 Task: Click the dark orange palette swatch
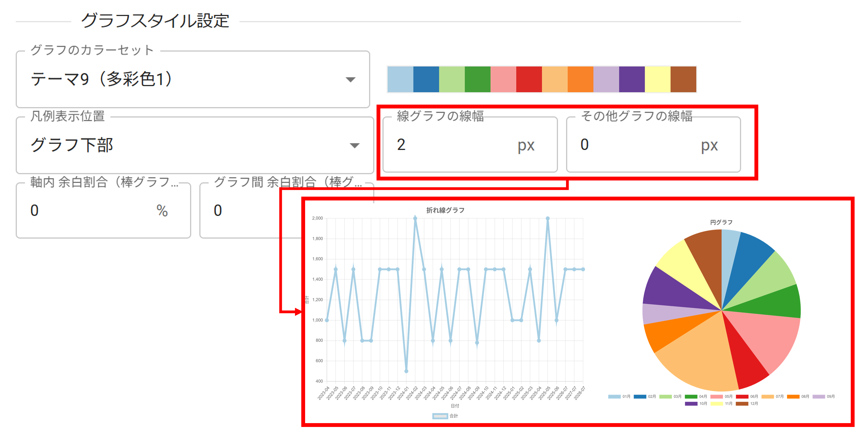[581, 79]
